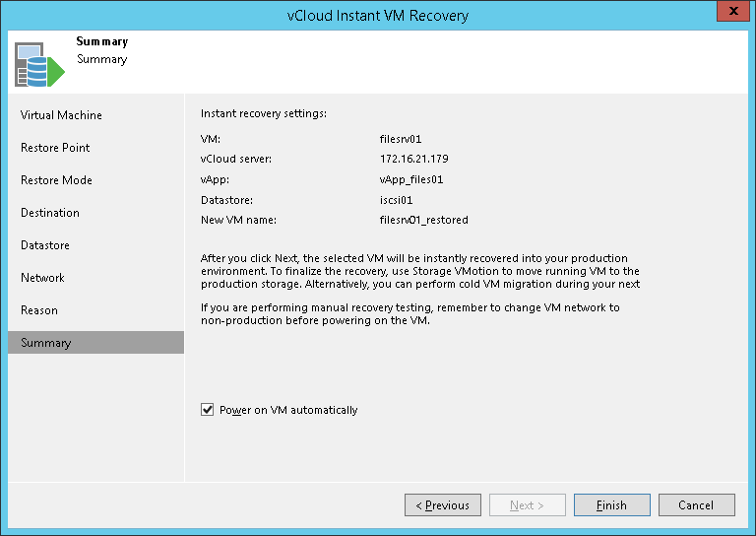Close the vCloud Instant VM Recovery window

click(733, 11)
